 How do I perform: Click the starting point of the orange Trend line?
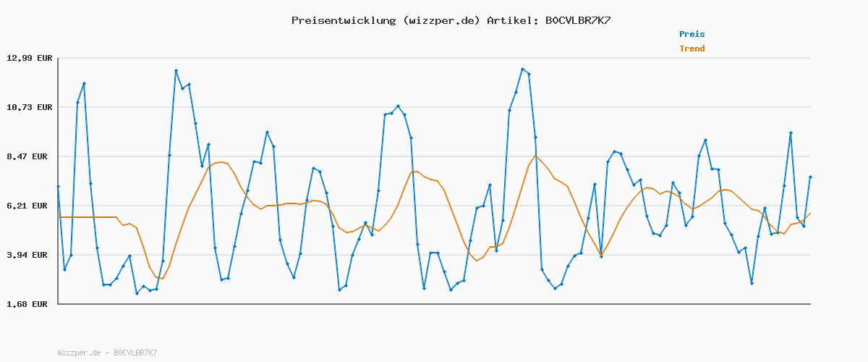[59, 217]
